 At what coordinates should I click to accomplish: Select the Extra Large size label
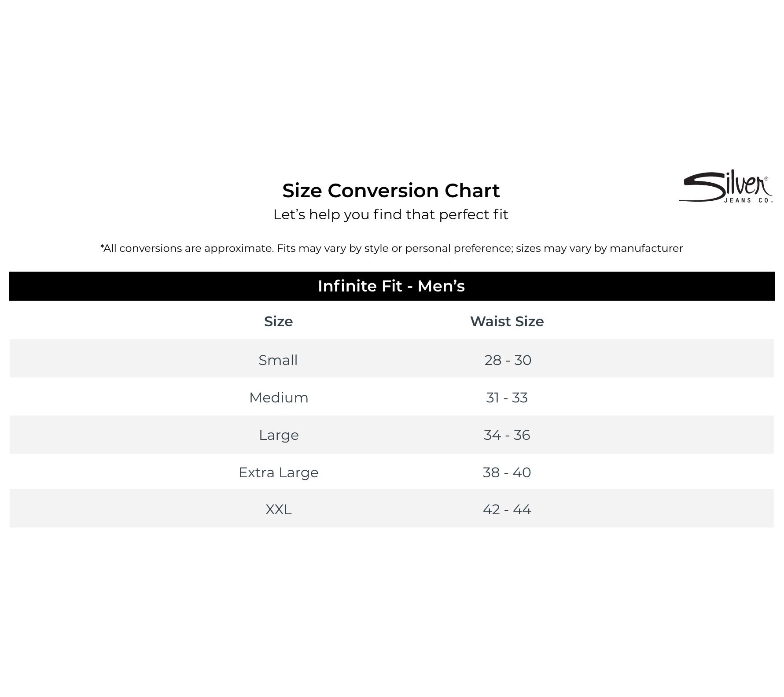278,472
